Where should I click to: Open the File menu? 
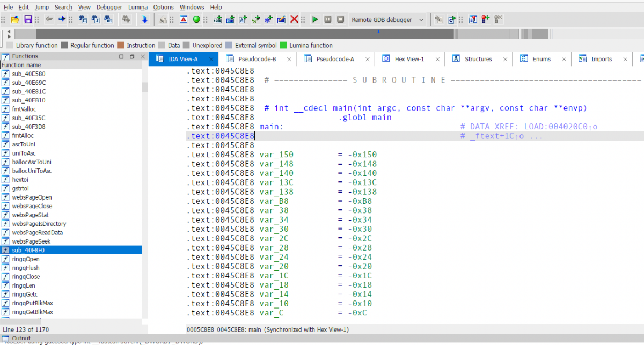tap(9, 7)
